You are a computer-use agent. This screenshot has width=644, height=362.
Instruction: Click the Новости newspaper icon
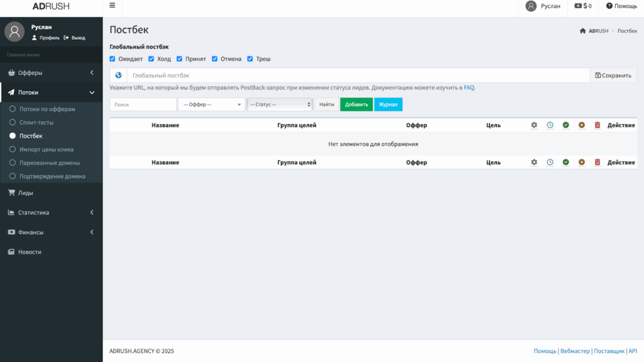click(11, 252)
